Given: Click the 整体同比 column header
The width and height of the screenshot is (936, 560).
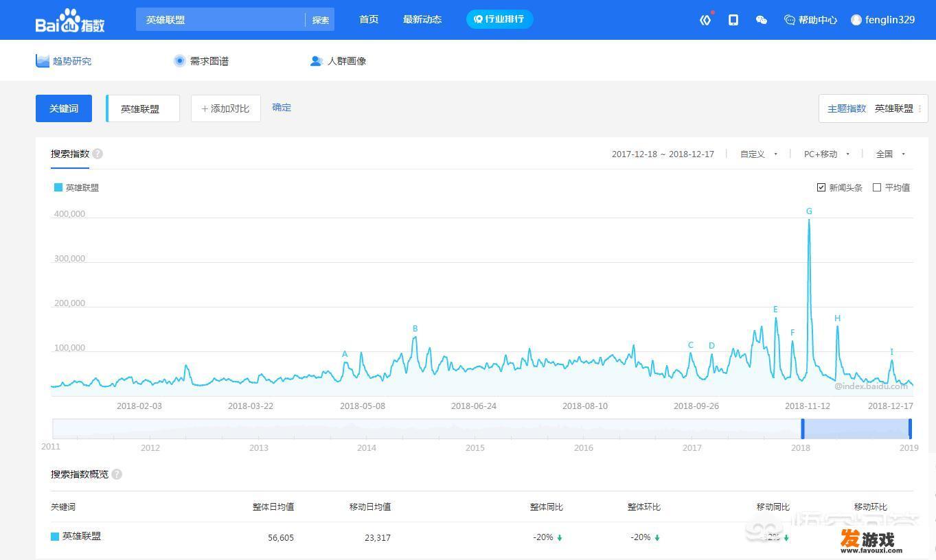Looking at the screenshot, I should [547, 506].
